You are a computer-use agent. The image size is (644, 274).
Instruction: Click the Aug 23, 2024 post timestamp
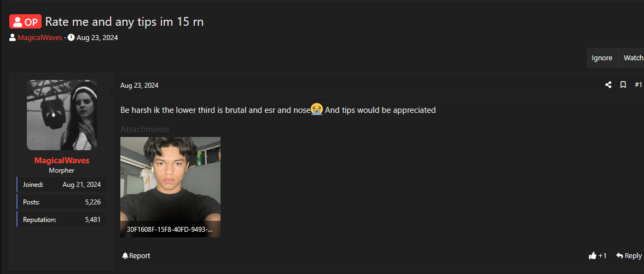coord(139,85)
